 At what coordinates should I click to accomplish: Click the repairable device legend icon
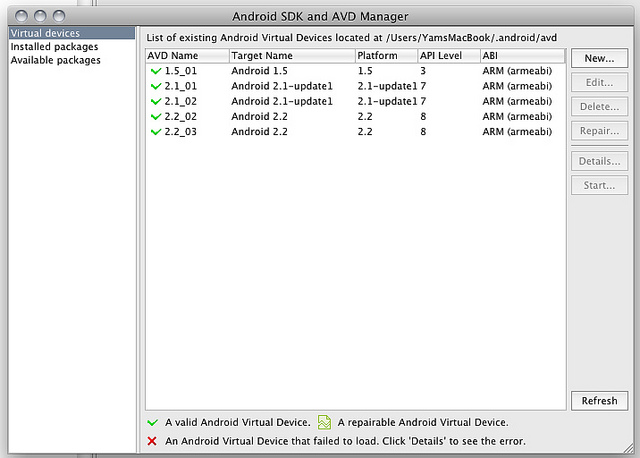(324, 422)
